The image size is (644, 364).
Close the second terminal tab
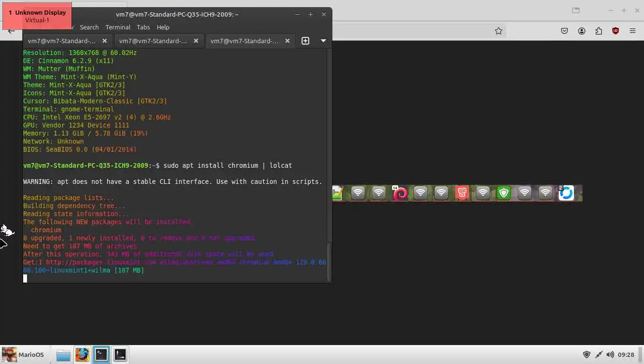[x=196, y=41]
